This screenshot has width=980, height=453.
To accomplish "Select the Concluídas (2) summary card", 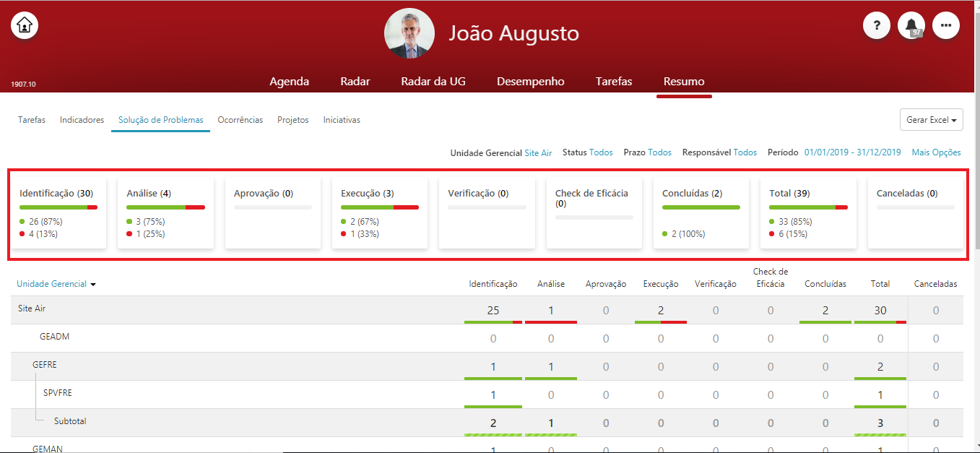I will 701,214.
